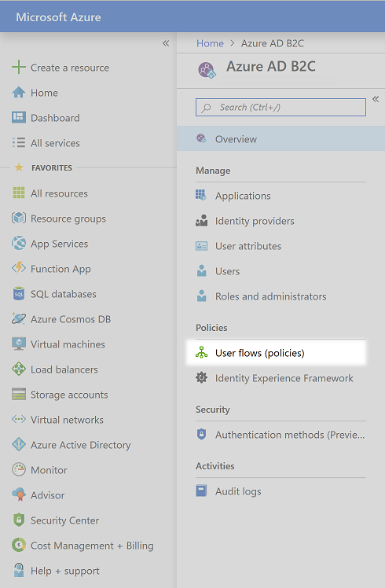Open the Azure Cosmos DB planet icon

click(x=18, y=318)
